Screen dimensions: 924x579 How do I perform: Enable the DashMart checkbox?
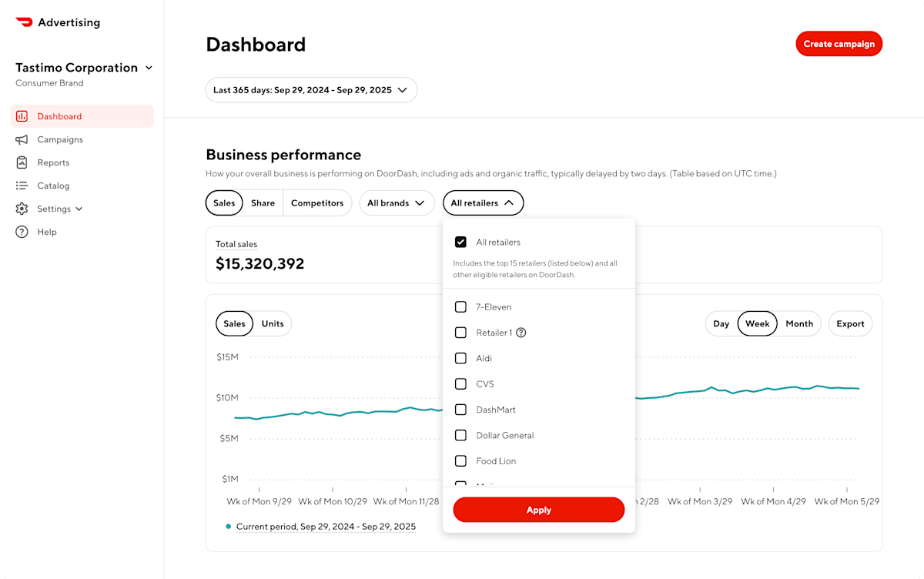[x=460, y=410]
